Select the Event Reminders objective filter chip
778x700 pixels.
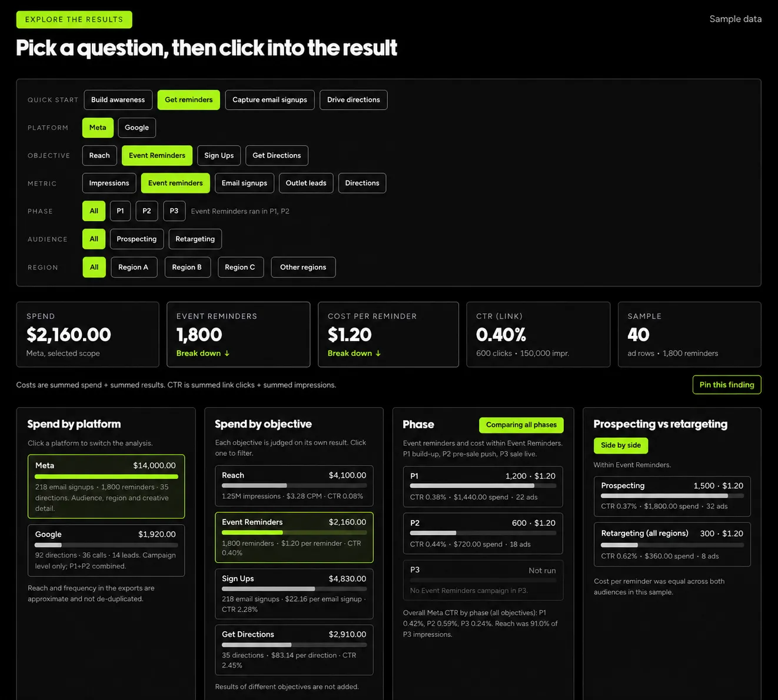[157, 155]
